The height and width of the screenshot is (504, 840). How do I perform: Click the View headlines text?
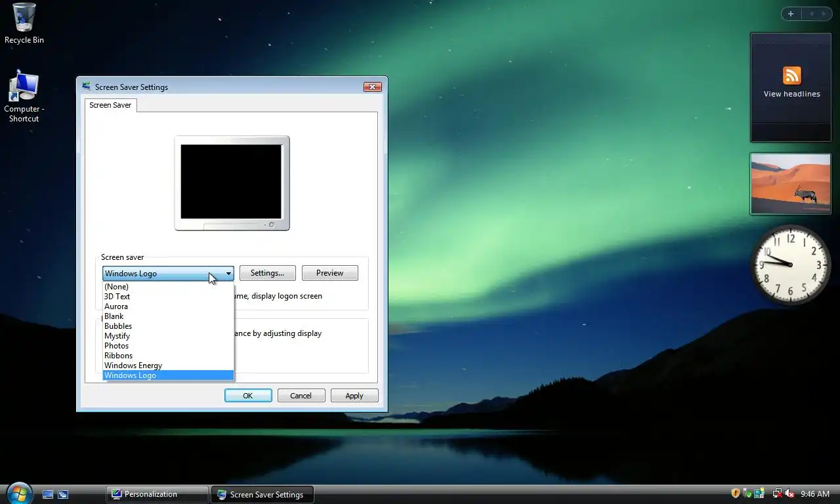coord(791,94)
